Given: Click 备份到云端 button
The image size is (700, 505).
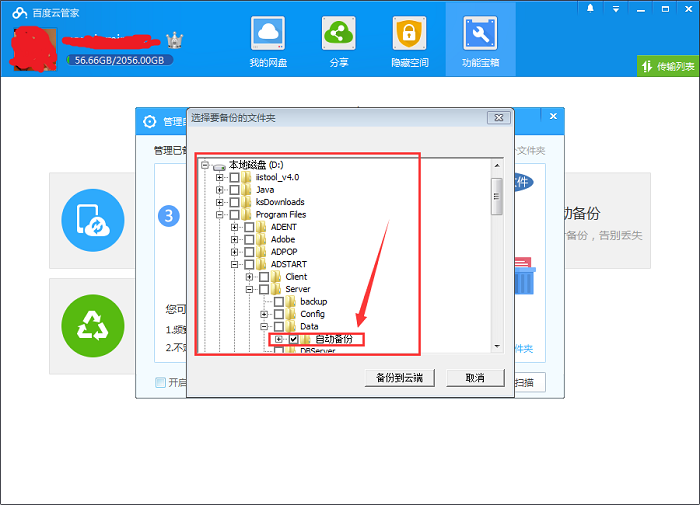Looking at the screenshot, I should tap(400, 378).
